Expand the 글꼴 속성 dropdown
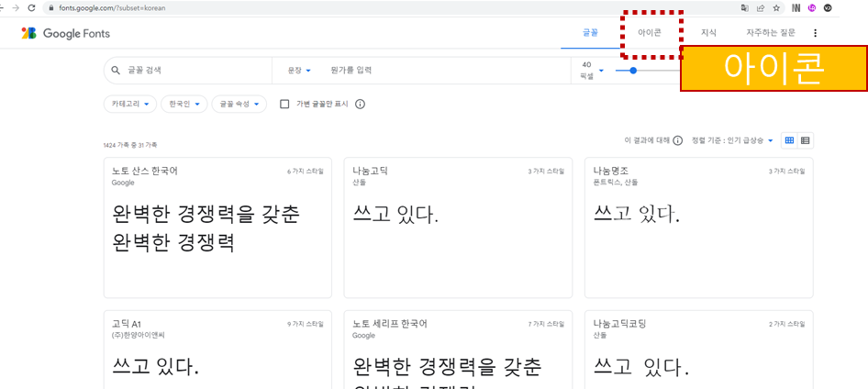 click(239, 104)
